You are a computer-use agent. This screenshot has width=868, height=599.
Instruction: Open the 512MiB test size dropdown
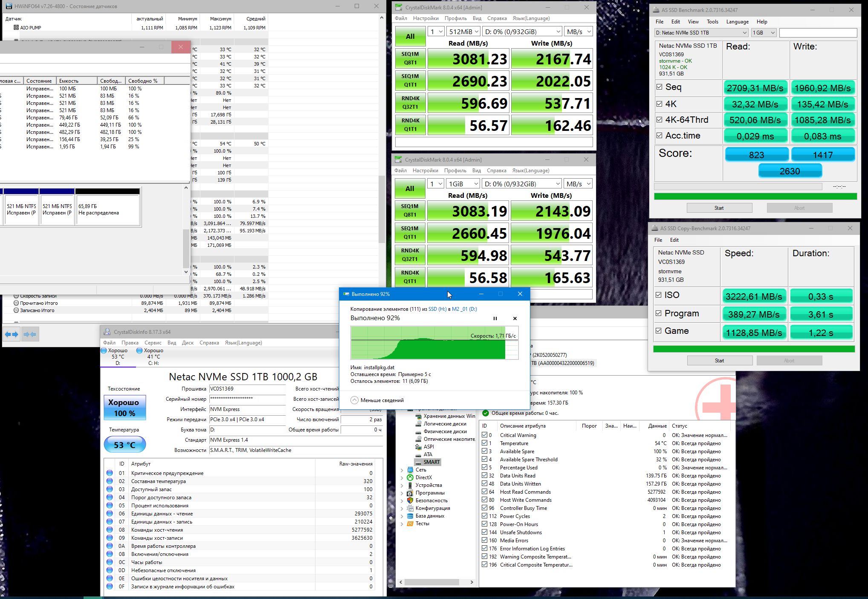pyautogui.click(x=463, y=32)
